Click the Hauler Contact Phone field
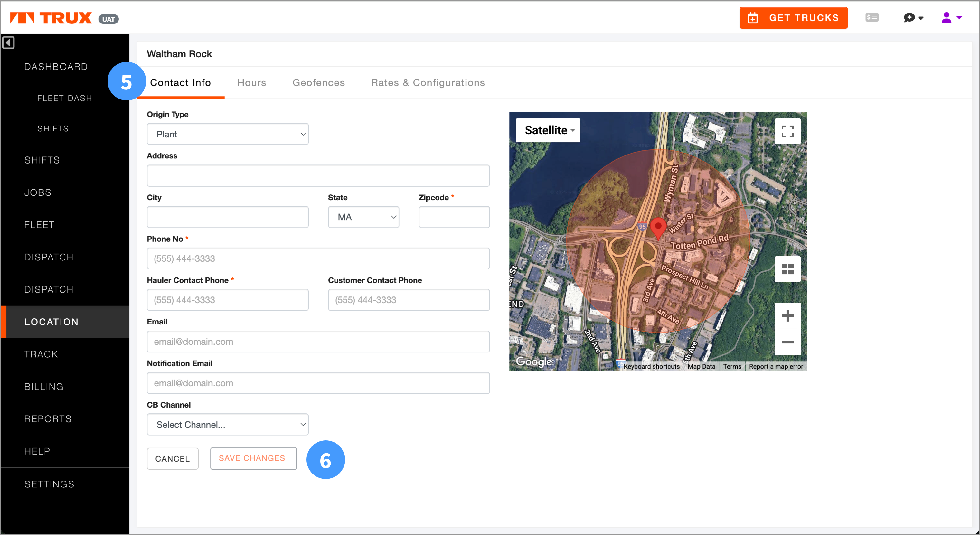The width and height of the screenshot is (980, 535). (x=228, y=300)
